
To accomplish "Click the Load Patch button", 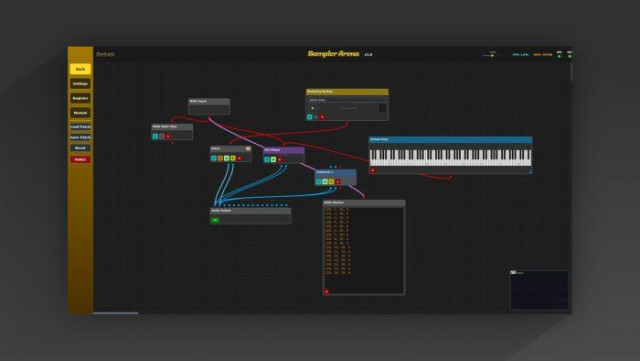I will tap(80, 127).
